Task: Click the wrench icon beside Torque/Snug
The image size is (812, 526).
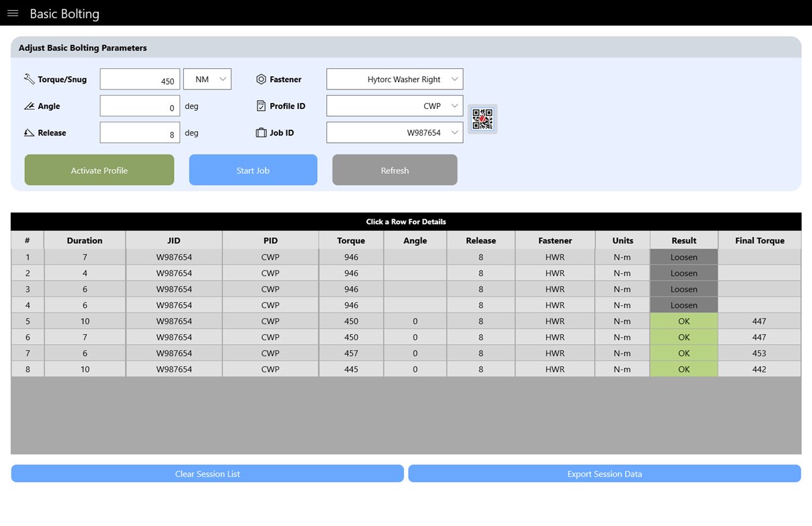Action: click(x=29, y=78)
